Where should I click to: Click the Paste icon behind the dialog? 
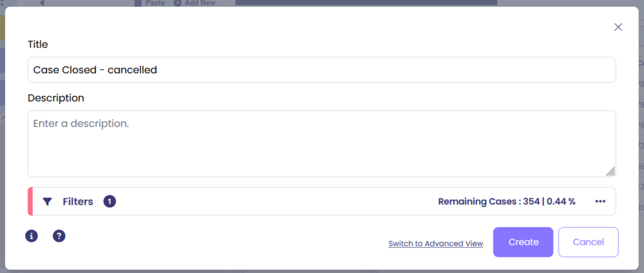pyautogui.click(x=139, y=3)
